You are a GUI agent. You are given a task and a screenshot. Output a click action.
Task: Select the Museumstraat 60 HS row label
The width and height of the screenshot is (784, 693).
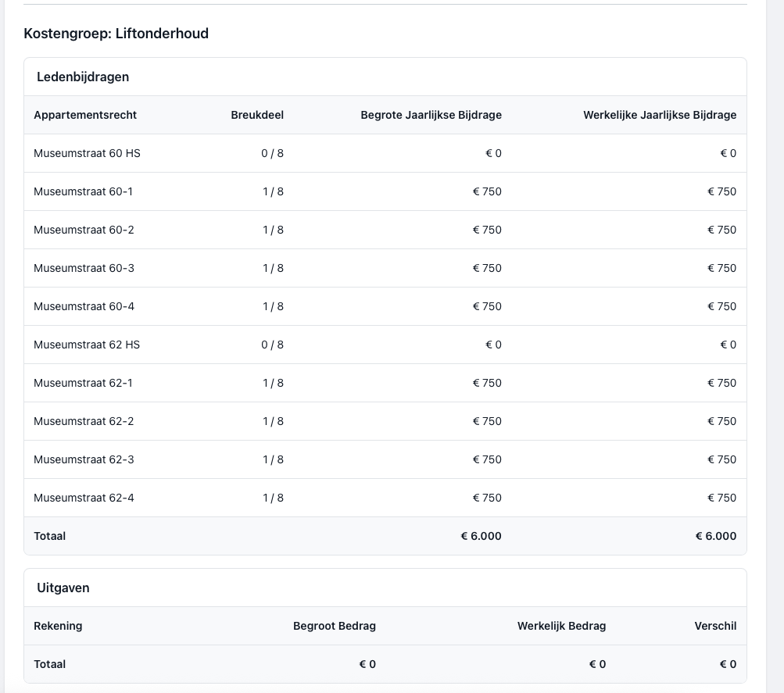click(x=87, y=153)
